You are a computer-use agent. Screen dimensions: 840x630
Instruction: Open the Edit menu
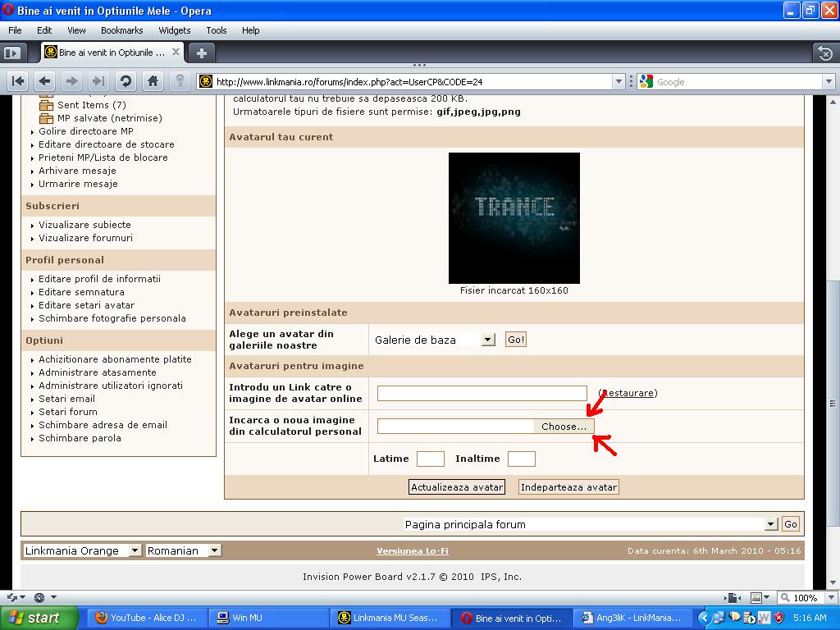[44, 30]
